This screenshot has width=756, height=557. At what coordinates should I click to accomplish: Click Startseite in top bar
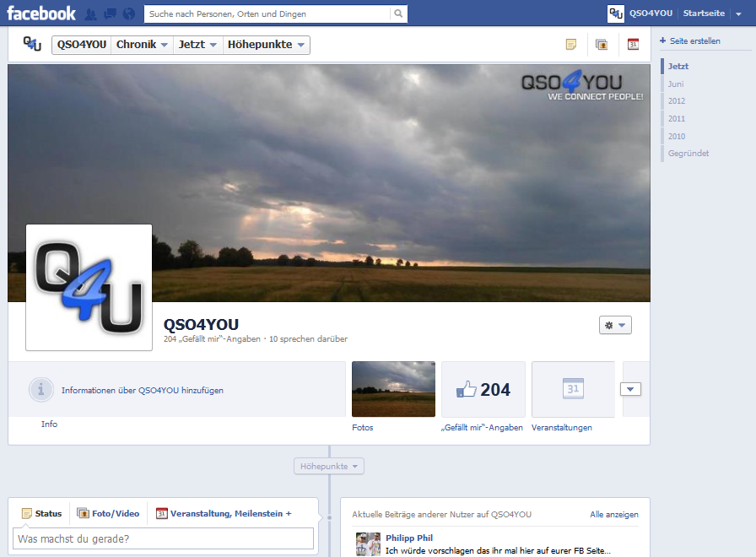(x=704, y=14)
